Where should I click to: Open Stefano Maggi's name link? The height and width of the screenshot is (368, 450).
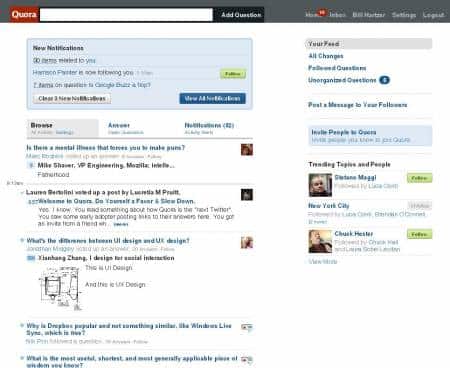(x=355, y=177)
